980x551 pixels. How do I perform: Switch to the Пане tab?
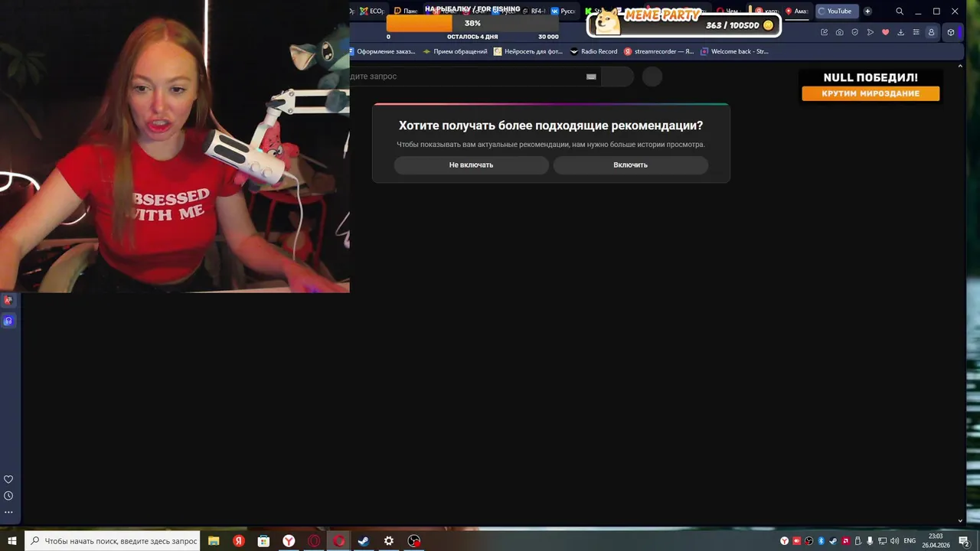click(x=406, y=11)
